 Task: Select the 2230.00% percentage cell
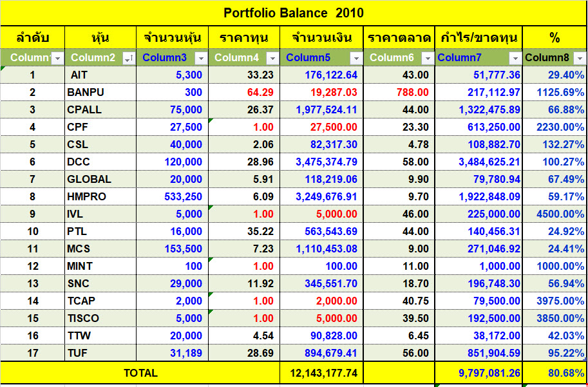coord(555,127)
